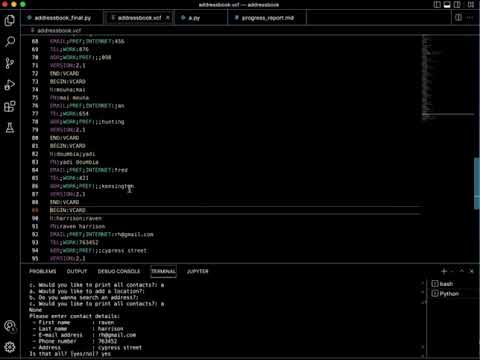The width and height of the screenshot is (480, 360).
Task: Click the yadi doumbia name line
Action: pos(74,162)
